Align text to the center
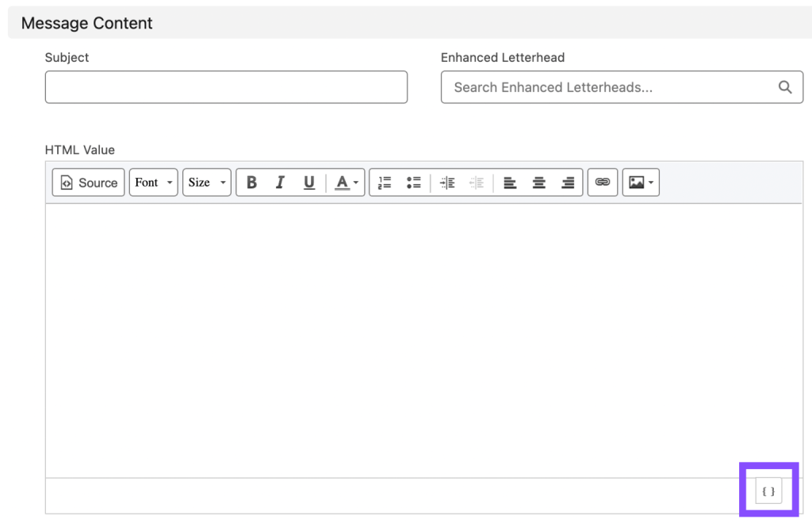812x523 pixels. 538,182
